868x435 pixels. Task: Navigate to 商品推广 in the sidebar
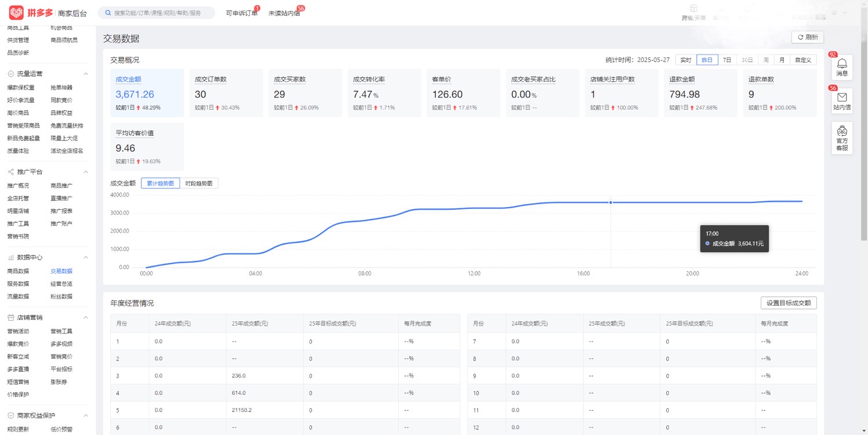61,186
